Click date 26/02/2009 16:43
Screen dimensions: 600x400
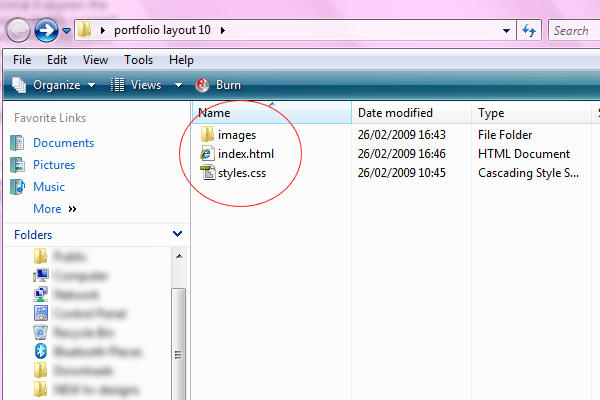pos(401,135)
